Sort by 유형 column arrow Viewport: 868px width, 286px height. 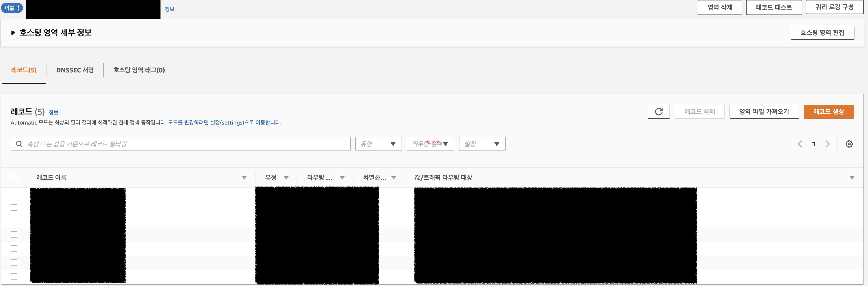coord(286,177)
